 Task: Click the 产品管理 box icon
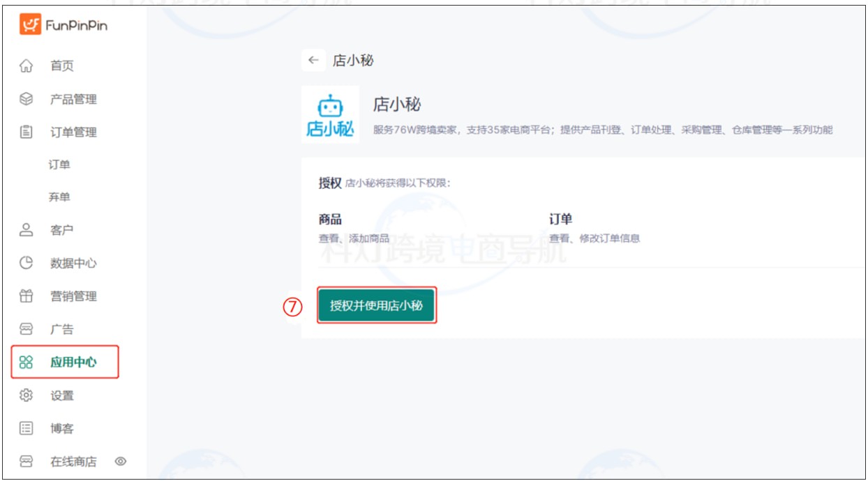click(x=24, y=99)
